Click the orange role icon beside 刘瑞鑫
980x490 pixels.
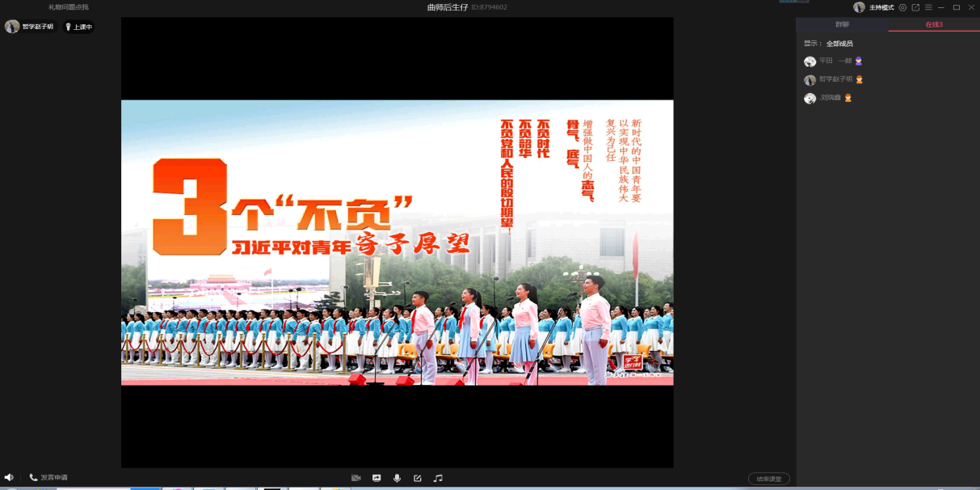pos(848,98)
